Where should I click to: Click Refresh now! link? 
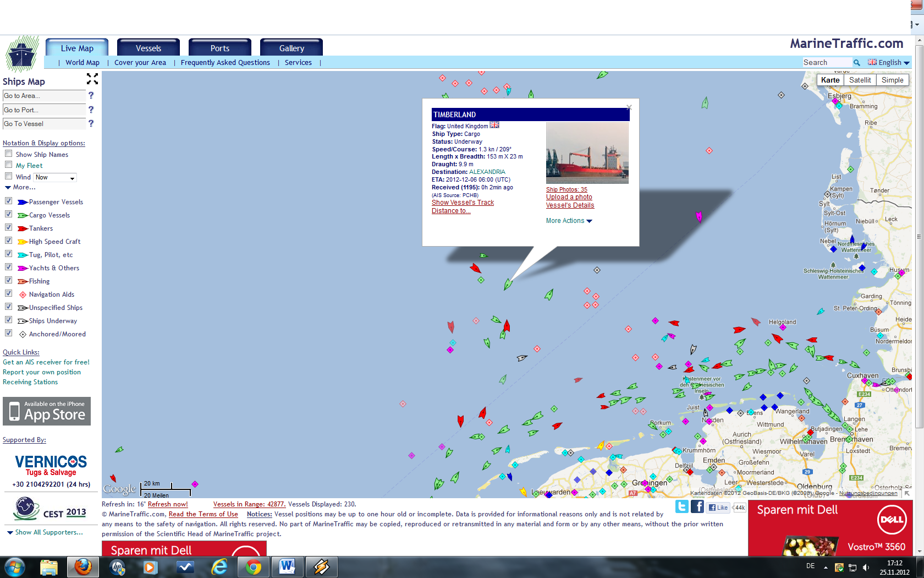click(x=168, y=504)
